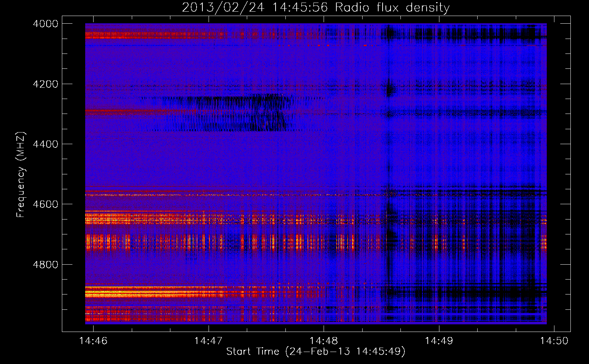Click the 4800 frequency tick label
Screen dimensions: 589x364
[46, 264]
